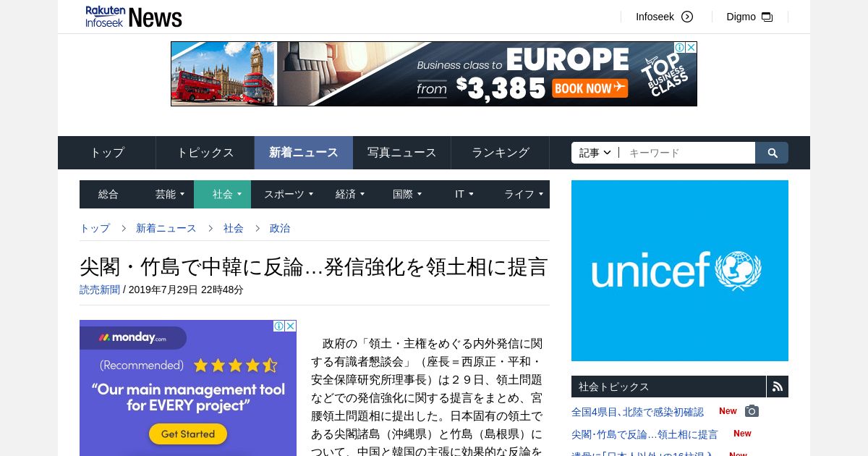This screenshot has height=456, width=868.
Task: Click the article paragraph starting 政府の「領土・主権
Action: click(x=427, y=397)
